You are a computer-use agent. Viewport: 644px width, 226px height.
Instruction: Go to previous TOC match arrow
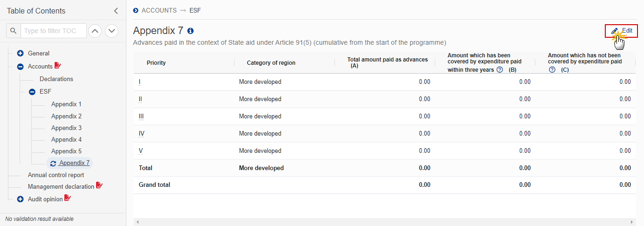[x=95, y=31]
